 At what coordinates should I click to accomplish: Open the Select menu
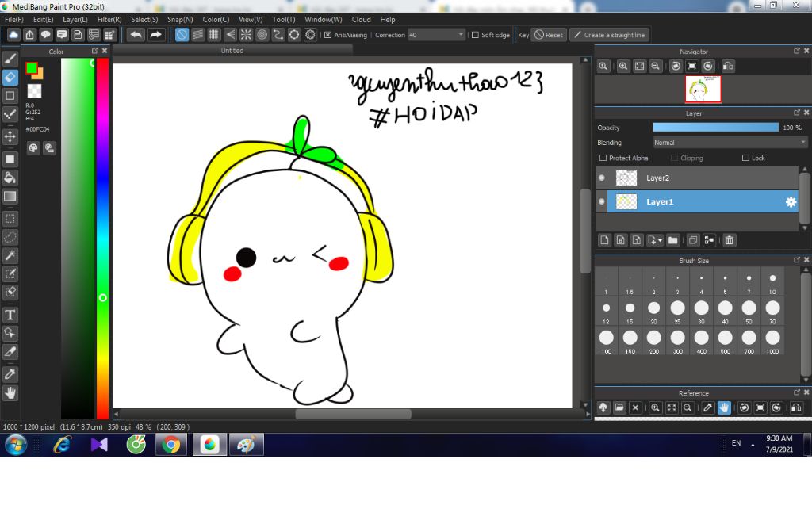pyautogui.click(x=144, y=19)
